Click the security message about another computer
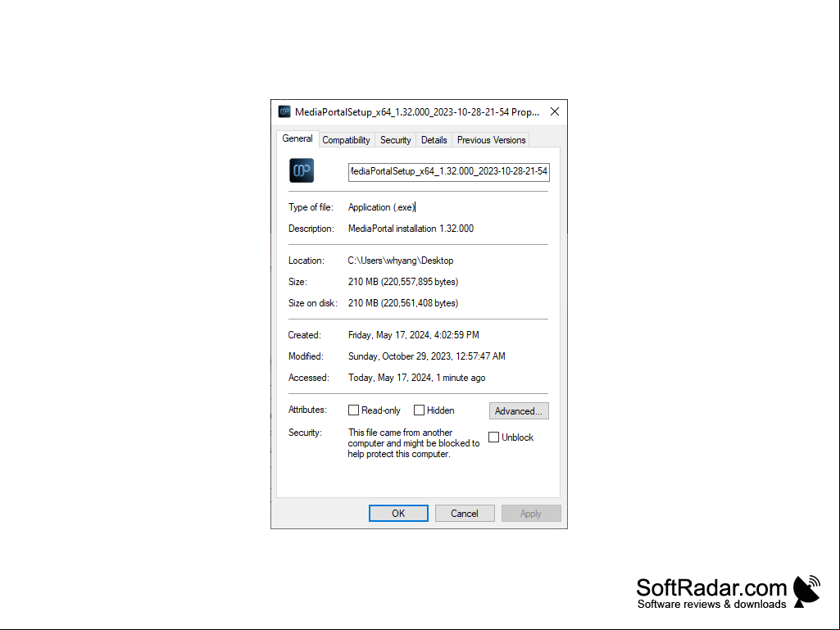The height and width of the screenshot is (630, 840). pyautogui.click(x=414, y=443)
